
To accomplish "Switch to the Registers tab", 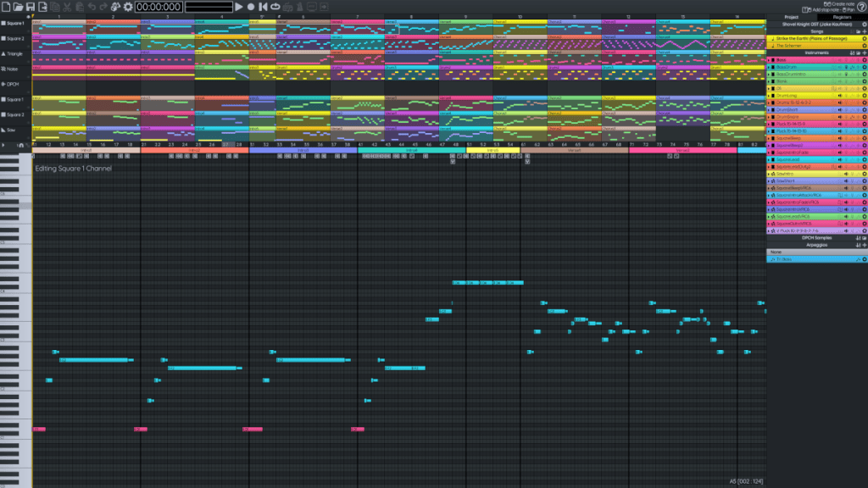I will [x=842, y=17].
